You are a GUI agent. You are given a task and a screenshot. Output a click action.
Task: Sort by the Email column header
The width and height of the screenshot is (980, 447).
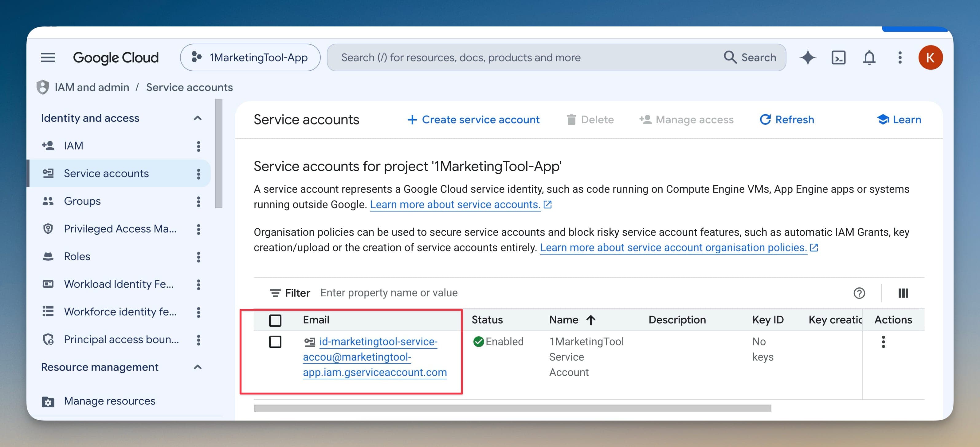point(316,320)
